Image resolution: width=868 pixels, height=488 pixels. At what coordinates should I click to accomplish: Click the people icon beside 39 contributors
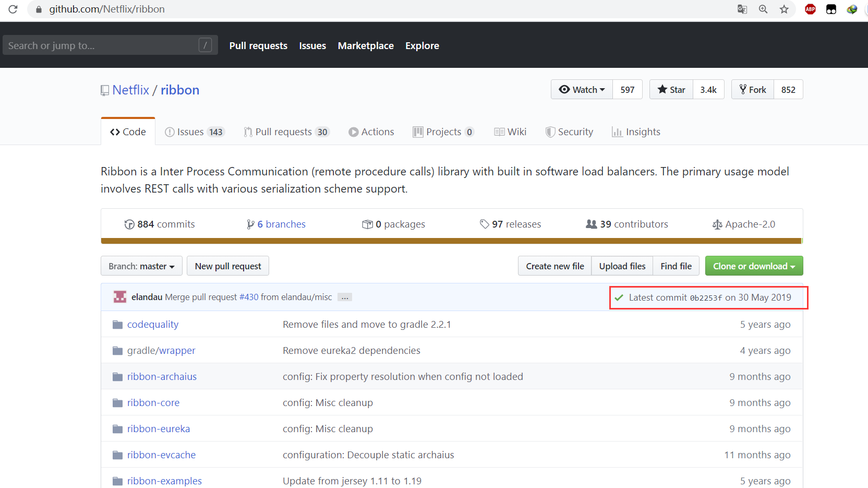tap(591, 224)
